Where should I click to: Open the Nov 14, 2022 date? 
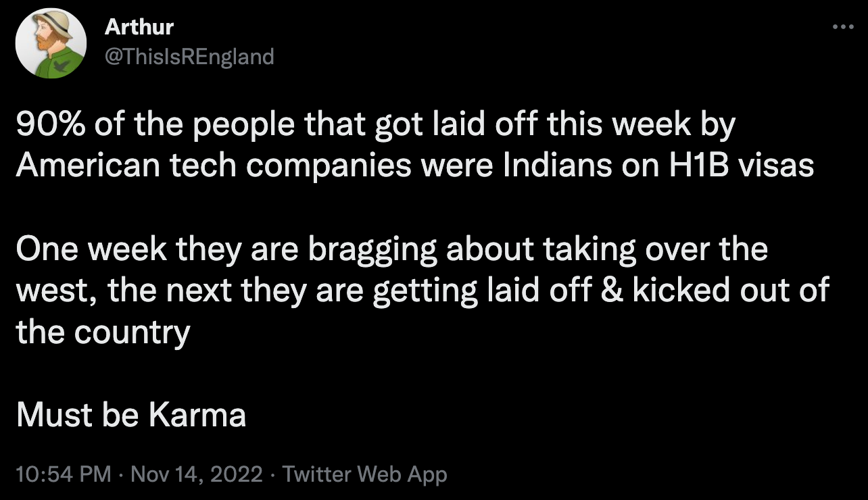tap(197, 474)
